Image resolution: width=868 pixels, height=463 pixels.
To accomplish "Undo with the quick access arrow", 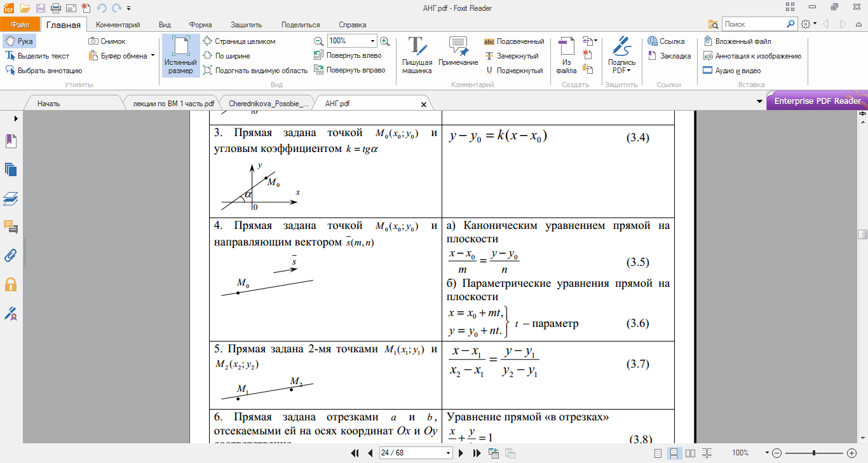I will (101, 8).
